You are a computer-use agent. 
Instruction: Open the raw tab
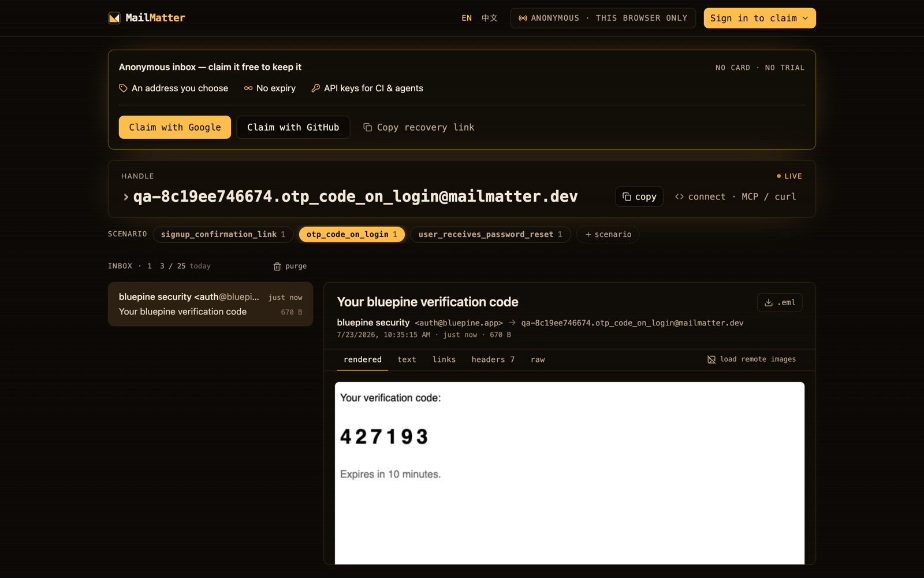coord(538,360)
